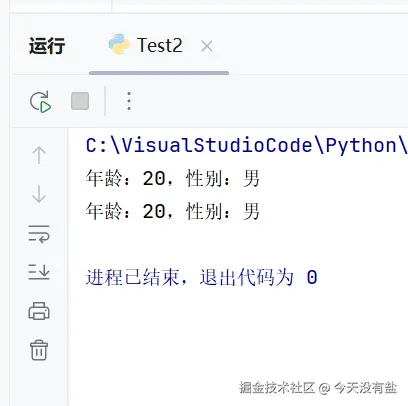This screenshot has height=406, width=408.
Task: Click the first 年龄：20，性别：男 output line
Action: click(x=172, y=178)
